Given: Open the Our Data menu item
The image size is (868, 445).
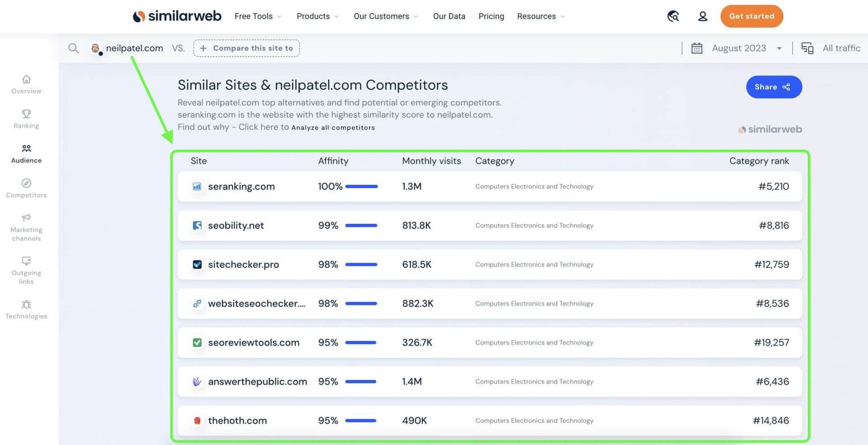Looking at the screenshot, I should coord(449,16).
